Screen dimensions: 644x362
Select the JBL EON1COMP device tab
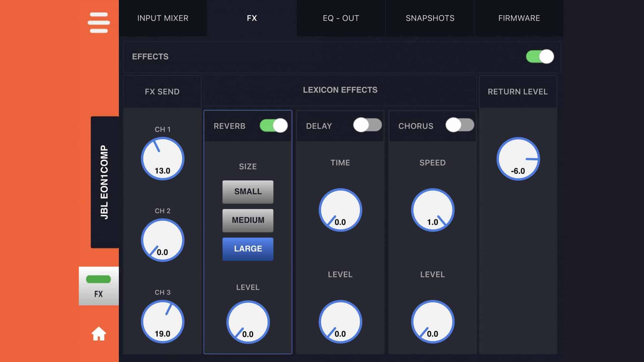click(105, 182)
